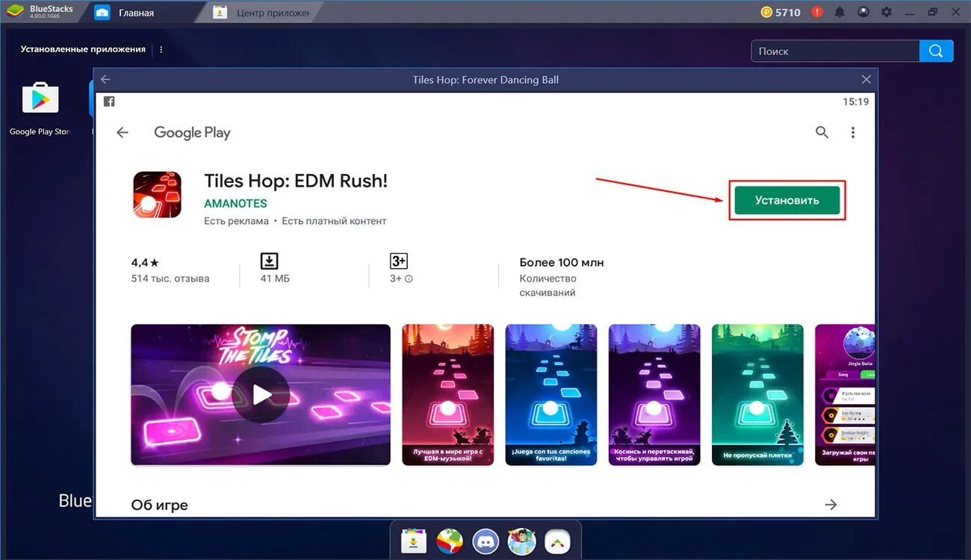The width and height of the screenshot is (971, 560).
Task: Open Google Play search magnifier
Action: pyautogui.click(x=822, y=132)
